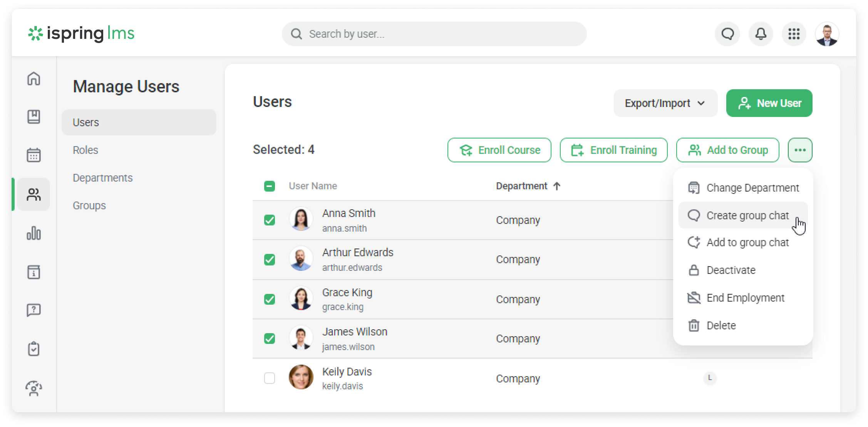Open the home icon in sidebar

(x=34, y=78)
